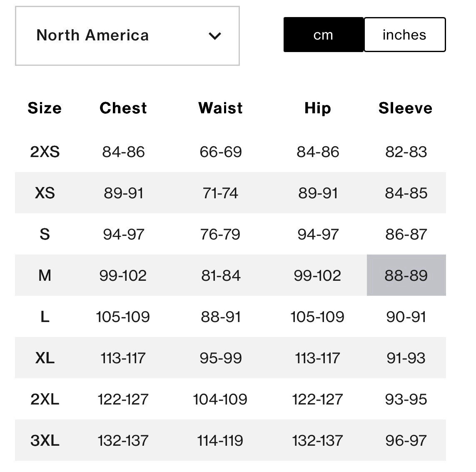Select the L size row label
Image resolution: width=476 pixels, height=472 pixels.
point(45,317)
